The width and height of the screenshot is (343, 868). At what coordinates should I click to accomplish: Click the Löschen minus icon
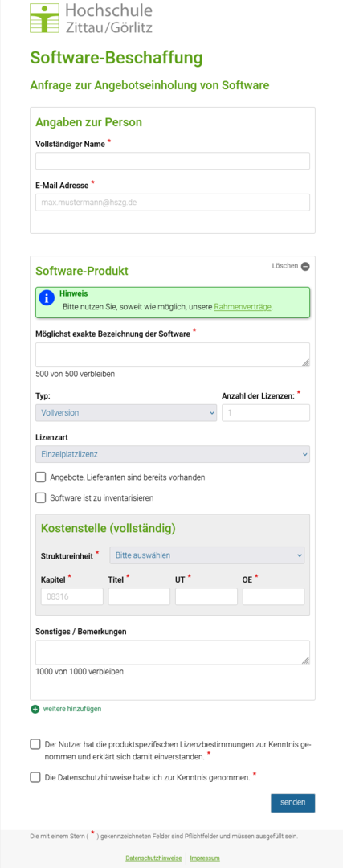(x=305, y=266)
